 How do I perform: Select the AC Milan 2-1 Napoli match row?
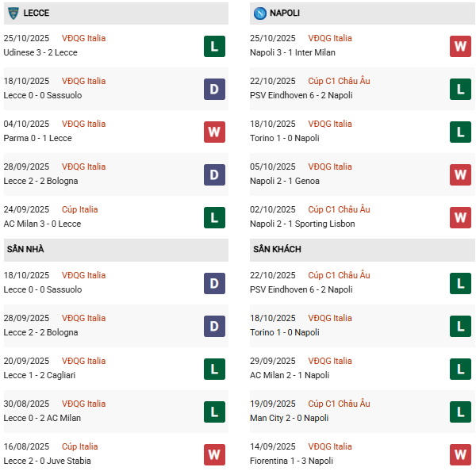click(x=290, y=375)
